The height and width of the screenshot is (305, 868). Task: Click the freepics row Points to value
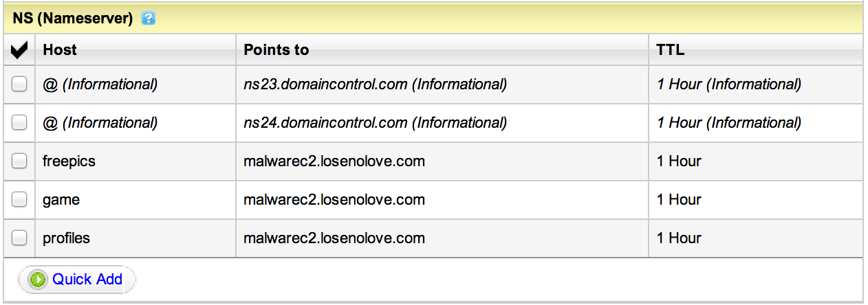(334, 161)
